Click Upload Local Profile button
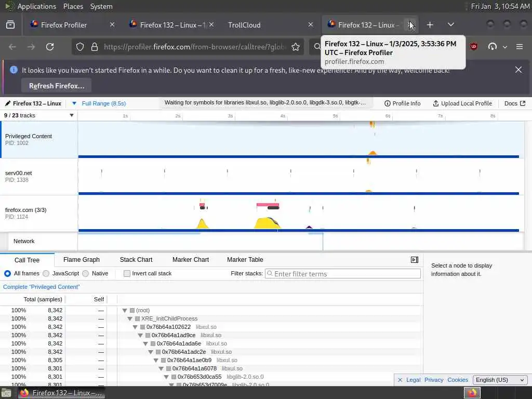532x399 pixels. click(462, 103)
